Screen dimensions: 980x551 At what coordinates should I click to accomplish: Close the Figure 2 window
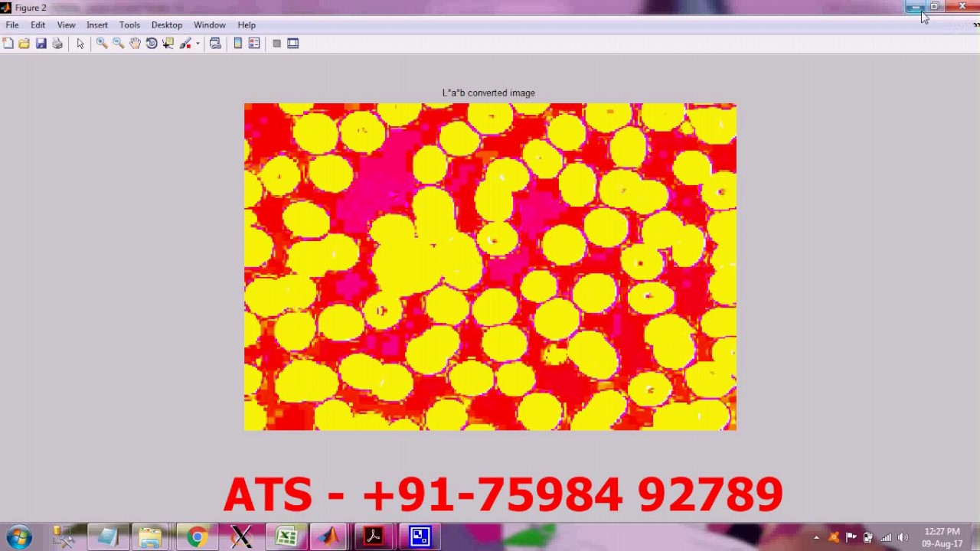(962, 7)
